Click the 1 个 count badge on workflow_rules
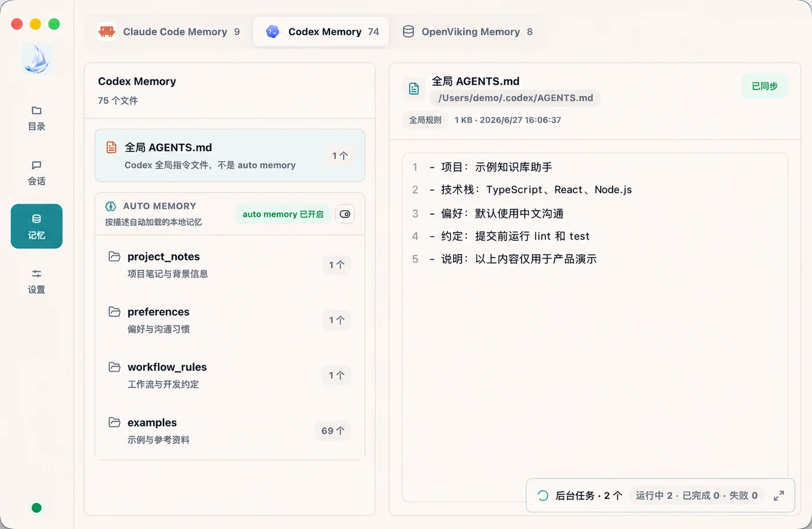Image resolution: width=812 pixels, height=529 pixels. [x=337, y=375]
